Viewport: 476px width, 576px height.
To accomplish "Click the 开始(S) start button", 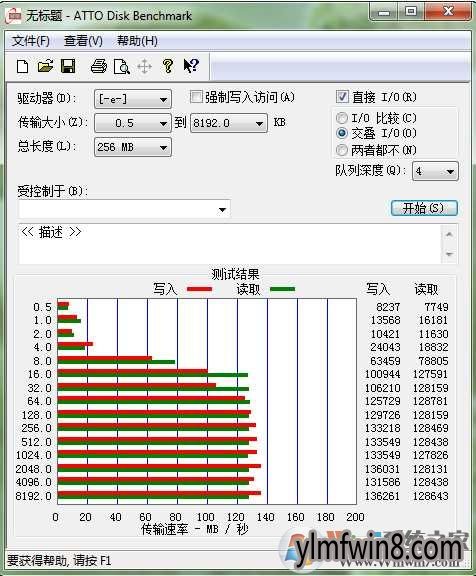I will click(x=424, y=208).
